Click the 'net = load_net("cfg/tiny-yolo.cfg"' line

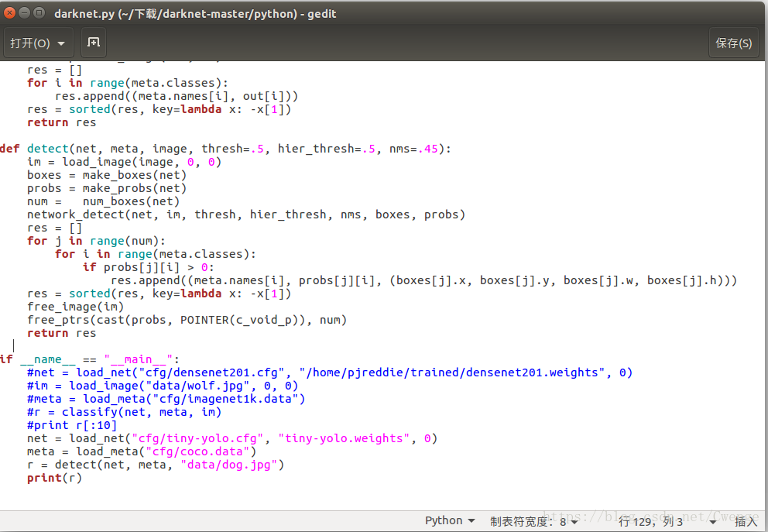point(232,439)
